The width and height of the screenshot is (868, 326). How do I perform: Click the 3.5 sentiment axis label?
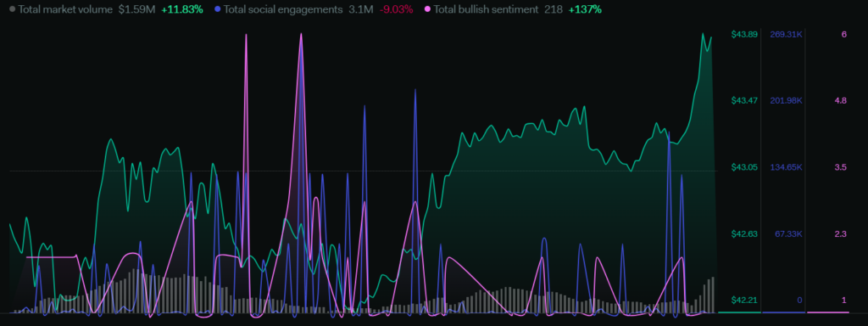841,167
